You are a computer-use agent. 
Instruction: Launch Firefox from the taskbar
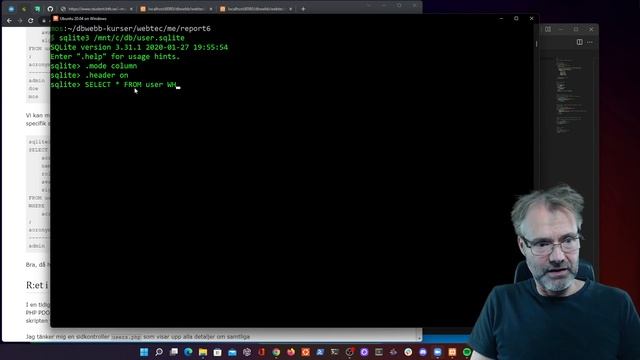[291, 352]
